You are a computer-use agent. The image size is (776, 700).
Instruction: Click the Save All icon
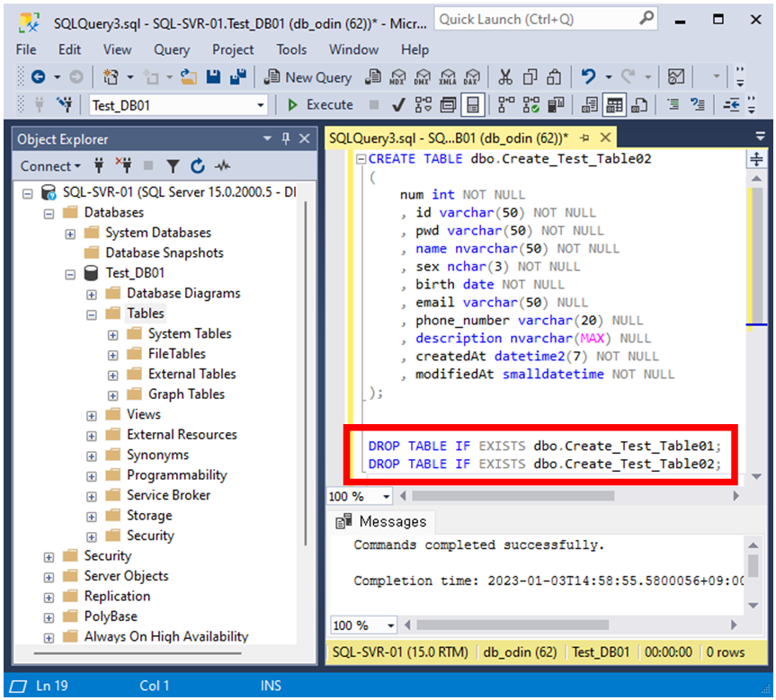tap(238, 76)
